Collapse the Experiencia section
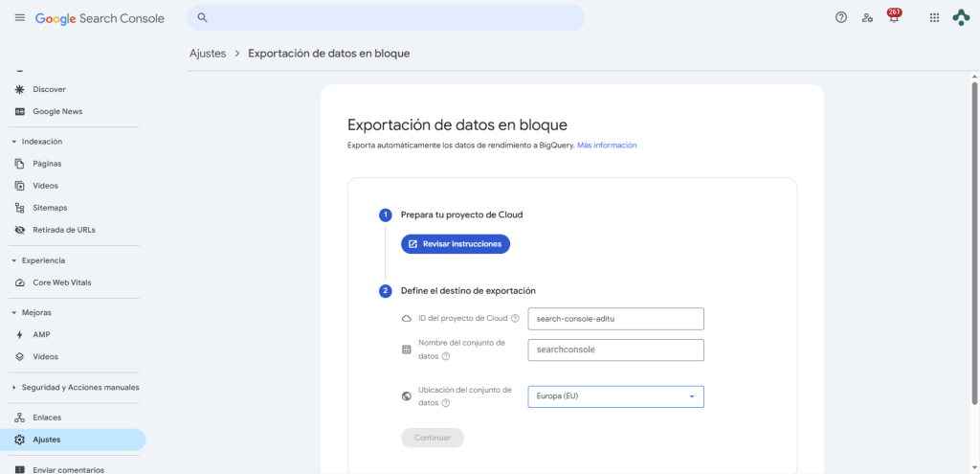 [14, 260]
